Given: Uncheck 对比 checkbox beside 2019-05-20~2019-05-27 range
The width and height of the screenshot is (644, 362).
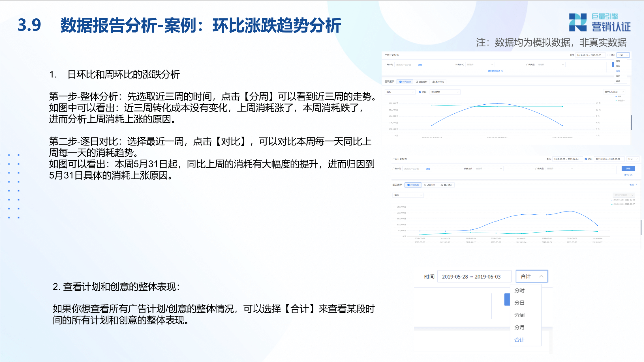Looking at the screenshot, I should point(586,159).
